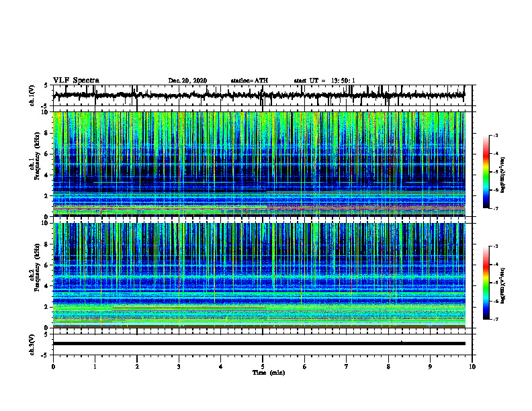Click the '8' kHz tick on ch.2 spectrogram

46,244
